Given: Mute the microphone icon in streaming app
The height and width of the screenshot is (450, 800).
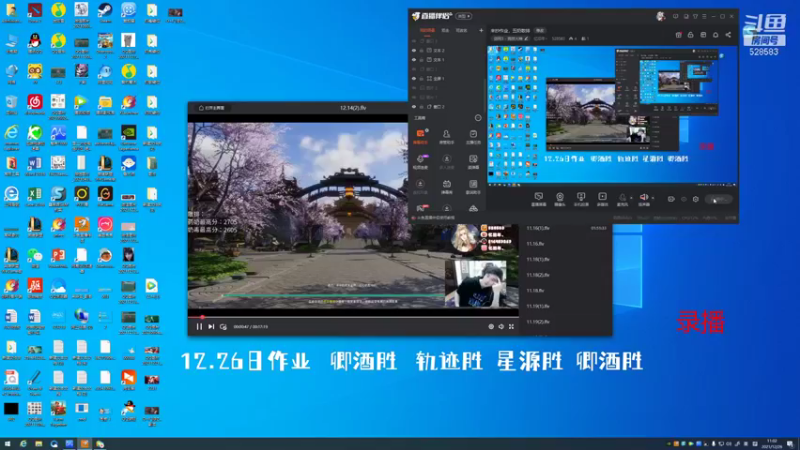Looking at the screenshot, I should click(x=622, y=199).
